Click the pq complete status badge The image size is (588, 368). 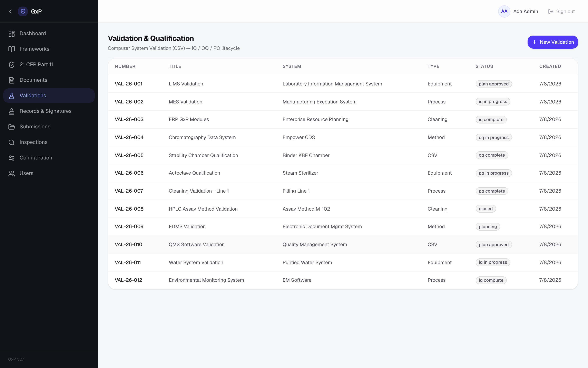pos(492,191)
